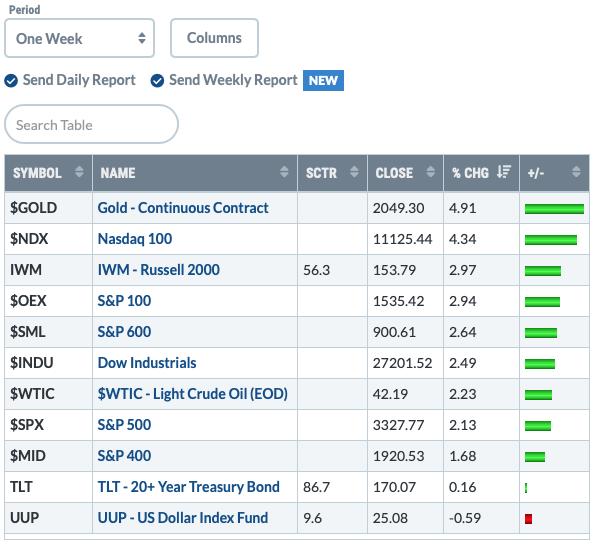This screenshot has width=595, height=544.
Task: Click the Columns button
Action: pyautogui.click(x=214, y=38)
